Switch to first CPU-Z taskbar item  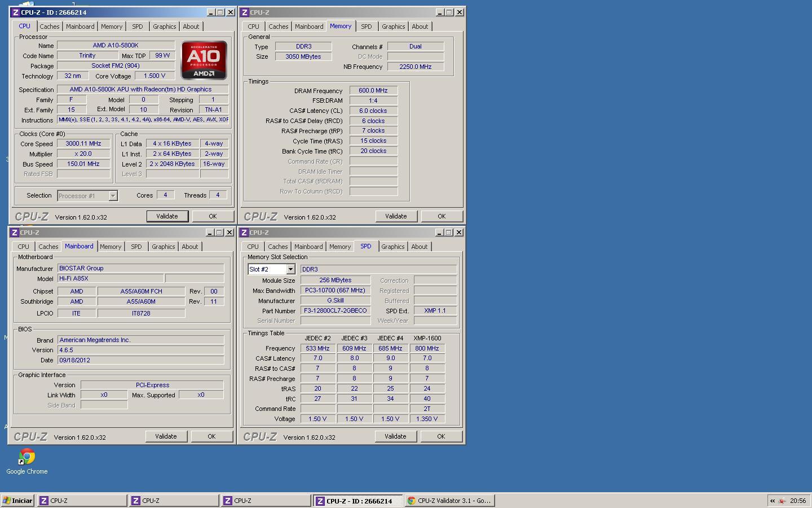[82, 501]
